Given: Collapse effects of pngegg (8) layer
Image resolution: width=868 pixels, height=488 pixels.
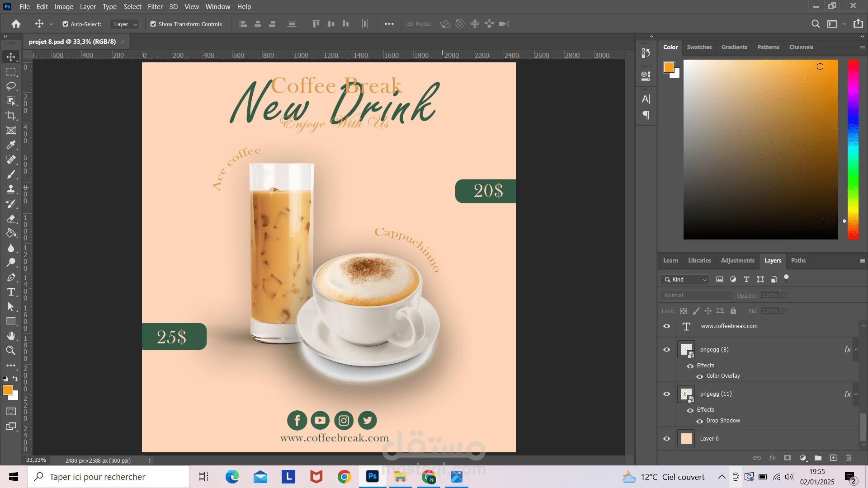Looking at the screenshot, I should click(x=856, y=350).
